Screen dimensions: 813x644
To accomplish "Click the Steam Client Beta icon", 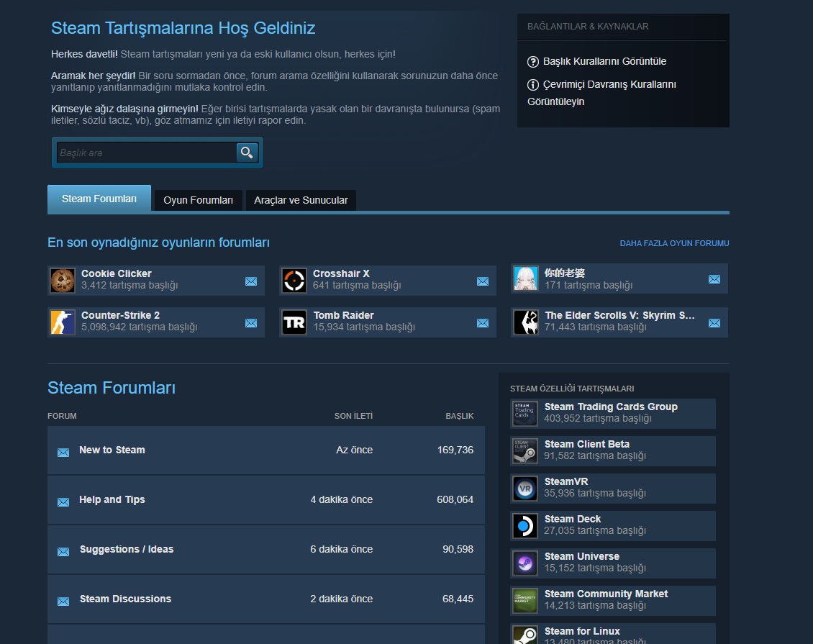I will pyautogui.click(x=524, y=451).
